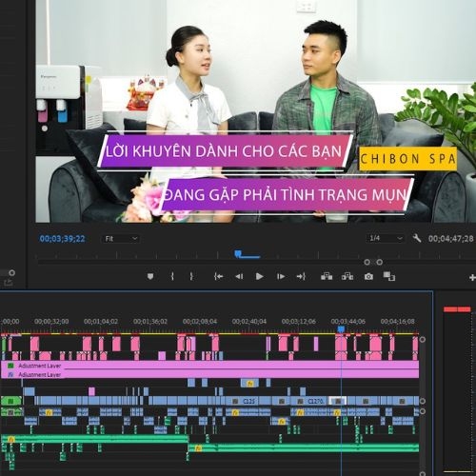The width and height of the screenshot is (476, 476).
Task: Click the duration readout 00;04;47;28
Action: click(x=451, y=238)
